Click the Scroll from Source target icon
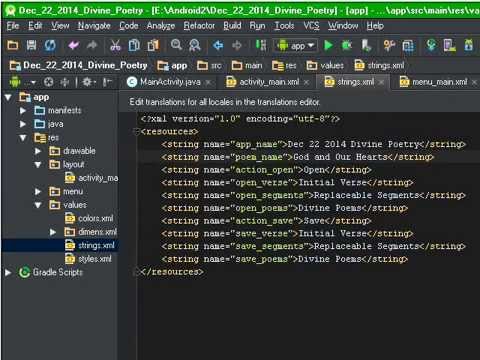 (x=49, y=82)
